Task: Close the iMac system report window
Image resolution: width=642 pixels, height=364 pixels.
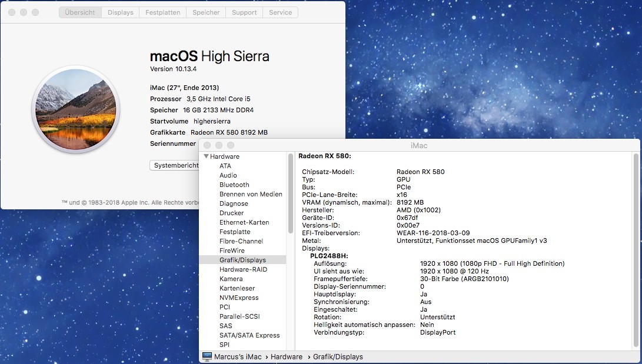Action: click(207, 145)
